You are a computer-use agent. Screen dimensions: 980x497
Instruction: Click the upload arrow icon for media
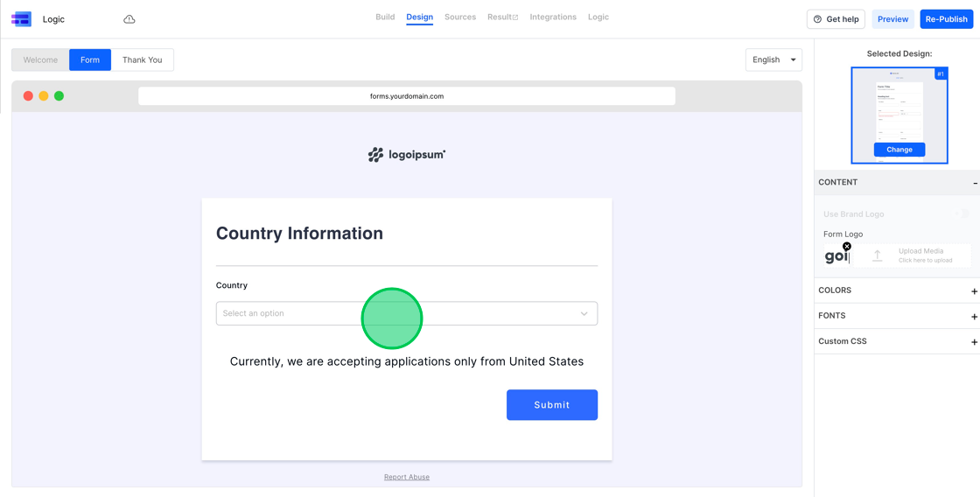coord(877,255)
